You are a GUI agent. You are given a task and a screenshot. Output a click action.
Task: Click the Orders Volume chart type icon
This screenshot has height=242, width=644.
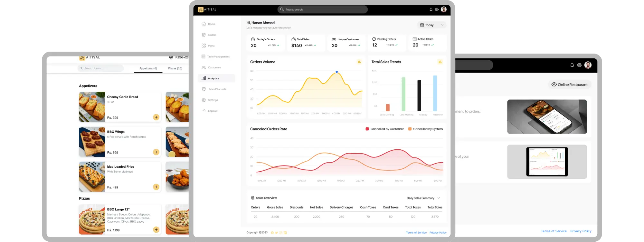pyautogui.click(x=359, y=62)
